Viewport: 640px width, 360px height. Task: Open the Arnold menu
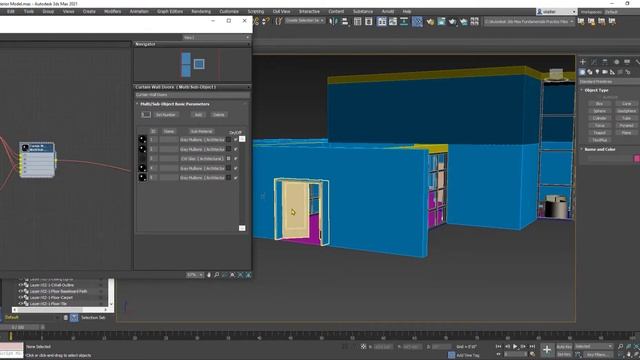pyautogui.click(x=387, y=11)
